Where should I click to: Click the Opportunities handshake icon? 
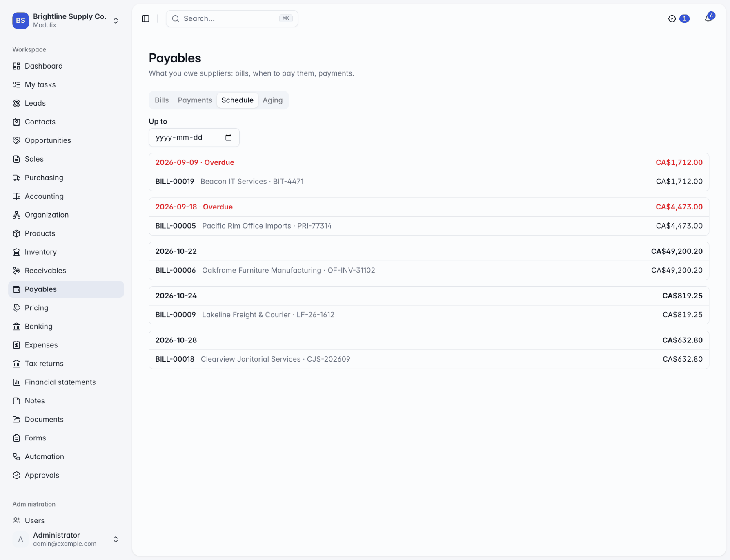[x=16, y=140]
